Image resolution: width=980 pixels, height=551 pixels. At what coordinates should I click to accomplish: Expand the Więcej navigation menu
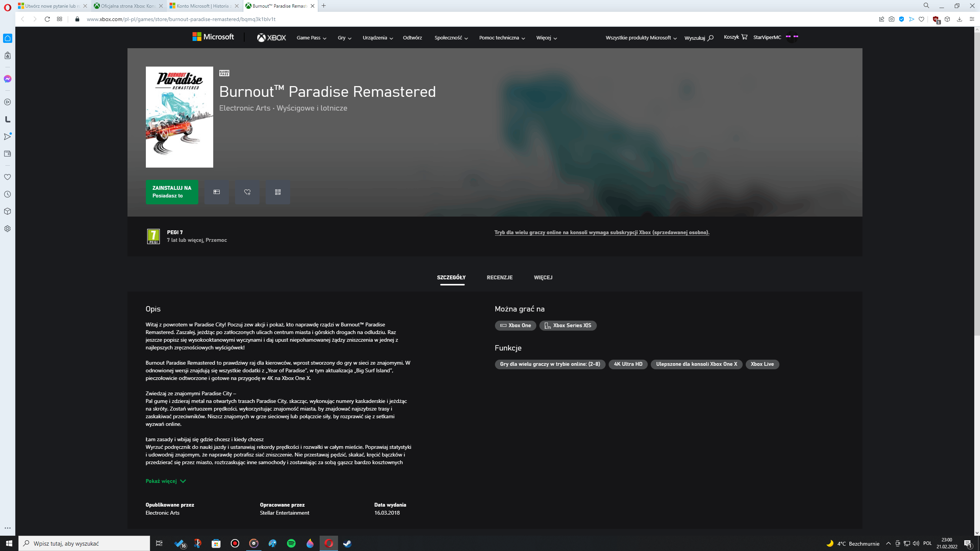click(546, 38)
